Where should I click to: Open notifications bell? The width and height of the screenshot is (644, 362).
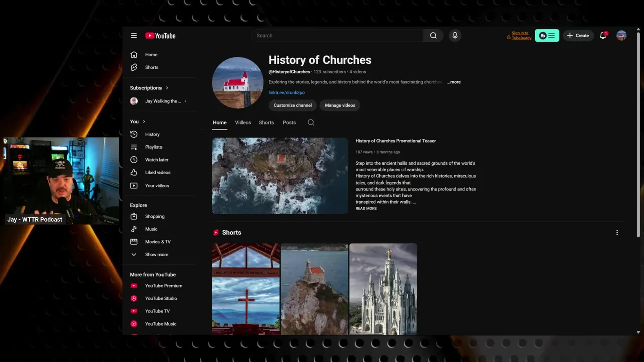click(x=603, y=36)
